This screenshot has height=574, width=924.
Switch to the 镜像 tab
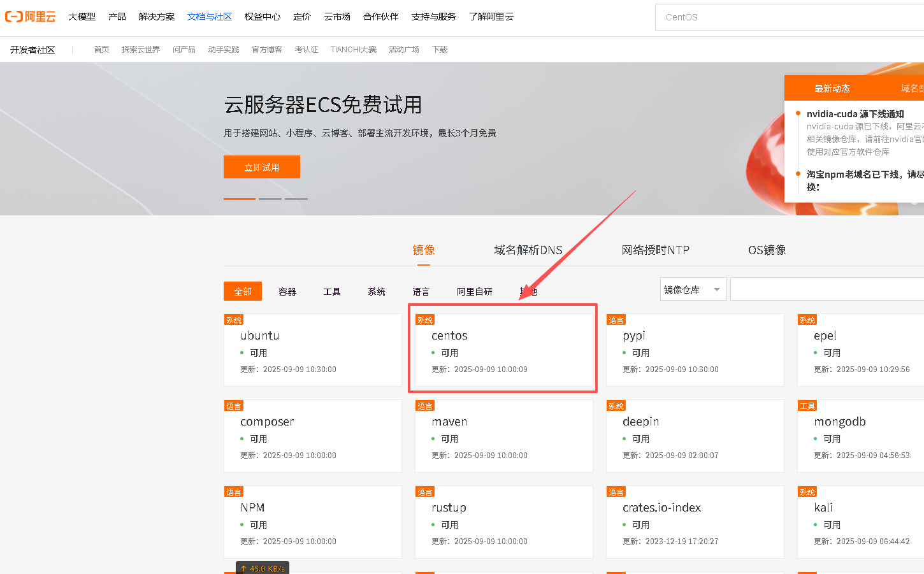[424, 250]
